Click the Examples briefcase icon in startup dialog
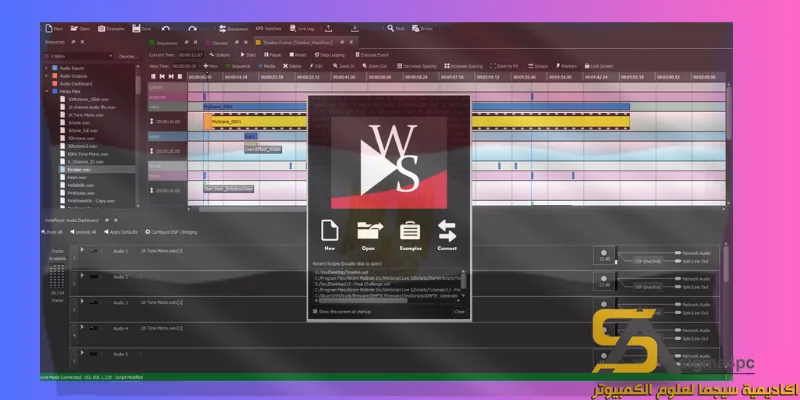The height and width of the screenshot is (400, 800). pyautogui.click(x=410, y=231)
